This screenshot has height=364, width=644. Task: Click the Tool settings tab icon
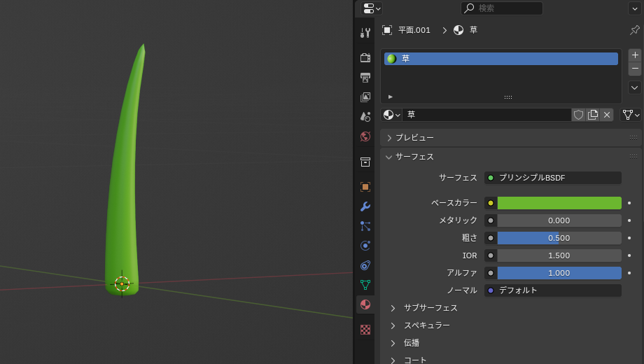click(x=365, y=33)
